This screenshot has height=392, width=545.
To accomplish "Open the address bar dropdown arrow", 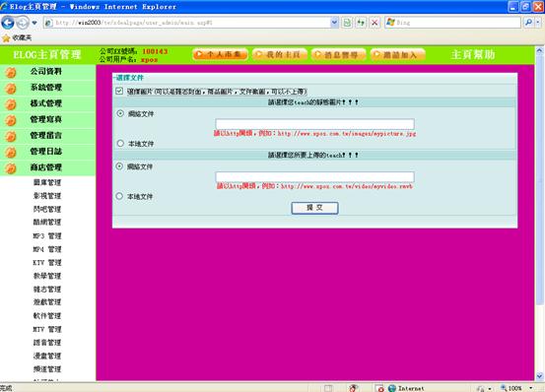I will (x=334, y=23).
